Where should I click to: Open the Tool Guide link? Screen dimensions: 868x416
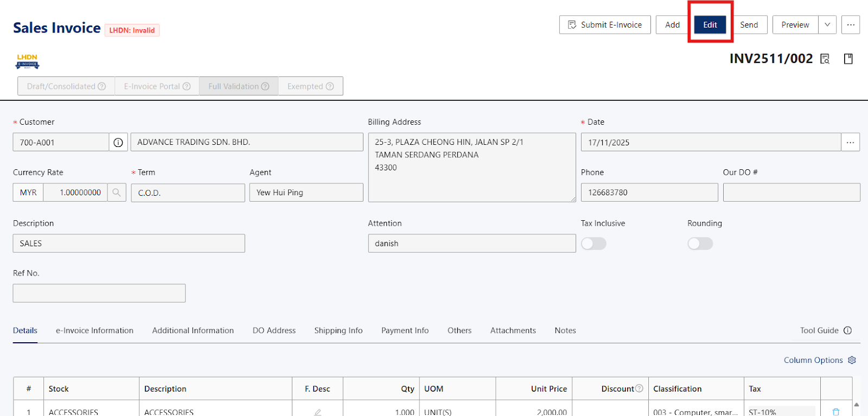click(819, 330)
